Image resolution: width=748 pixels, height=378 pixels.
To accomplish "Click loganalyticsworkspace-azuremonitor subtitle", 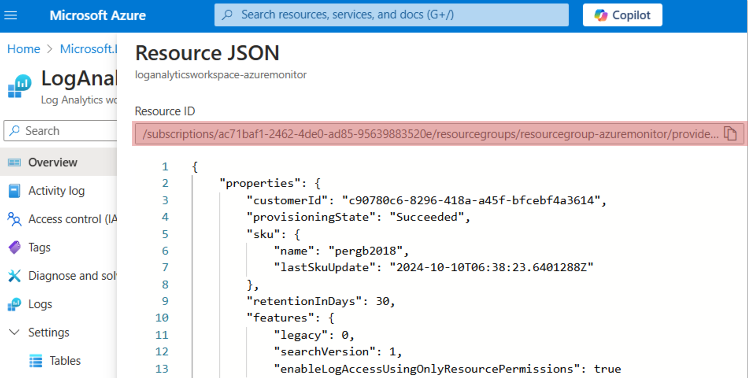I will [x=221, y=74].
